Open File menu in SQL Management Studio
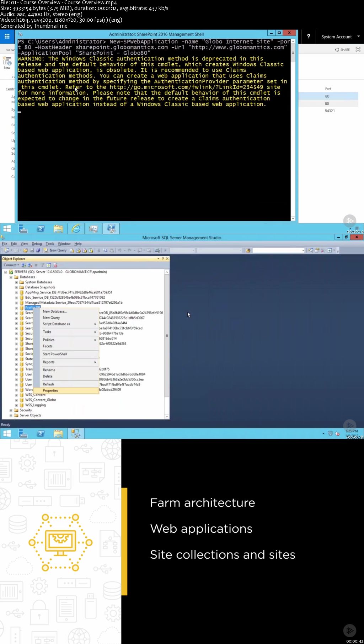This screenshot has width=364, height=644. pos(5,244)
